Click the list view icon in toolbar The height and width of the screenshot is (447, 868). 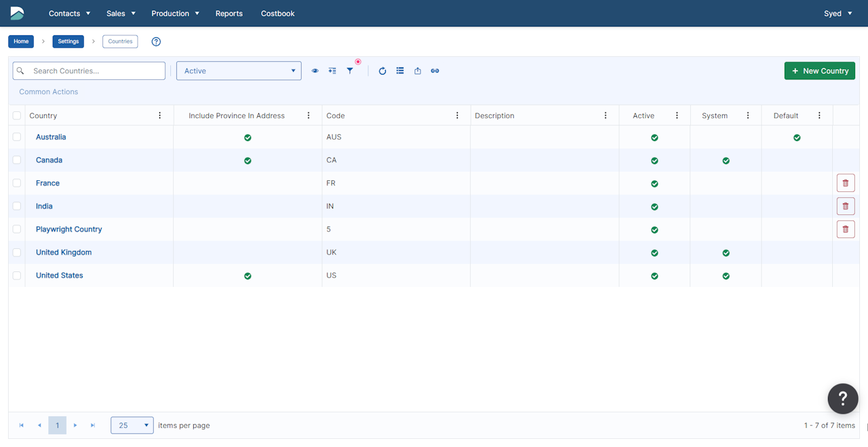click(400, 71)
